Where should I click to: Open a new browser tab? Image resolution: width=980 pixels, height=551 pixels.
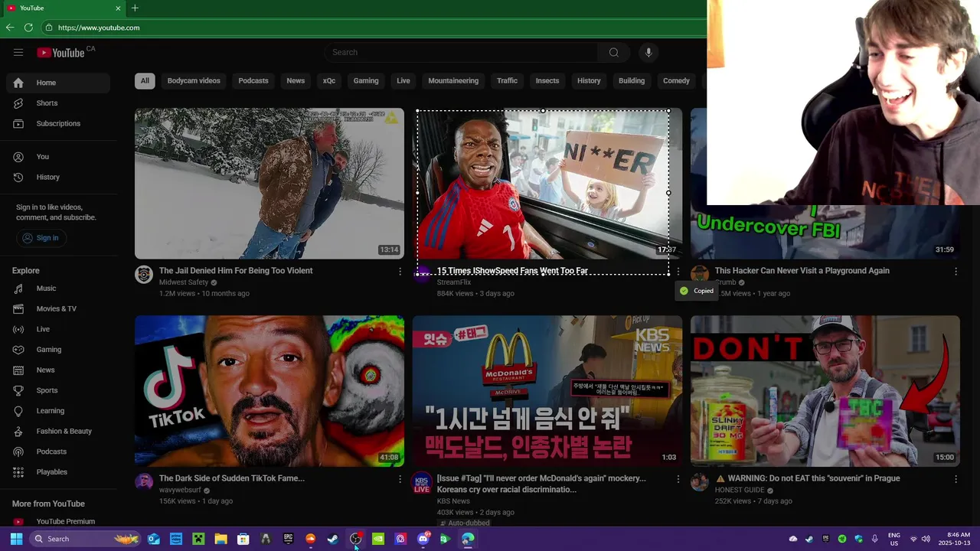135,8
